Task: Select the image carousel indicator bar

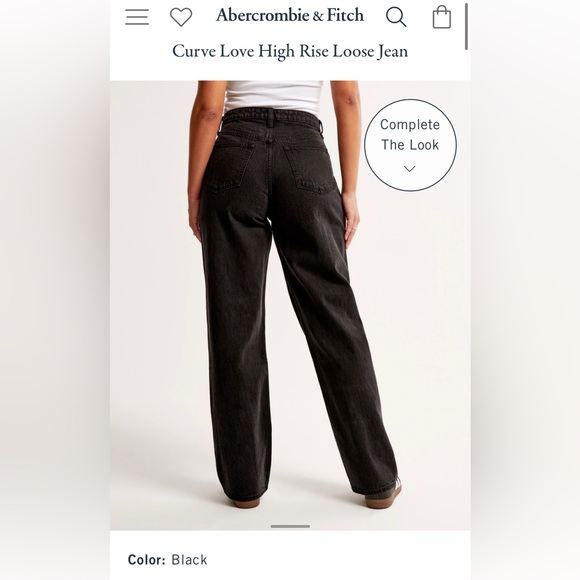Action: pyautogui.click(x=290, y=526)
